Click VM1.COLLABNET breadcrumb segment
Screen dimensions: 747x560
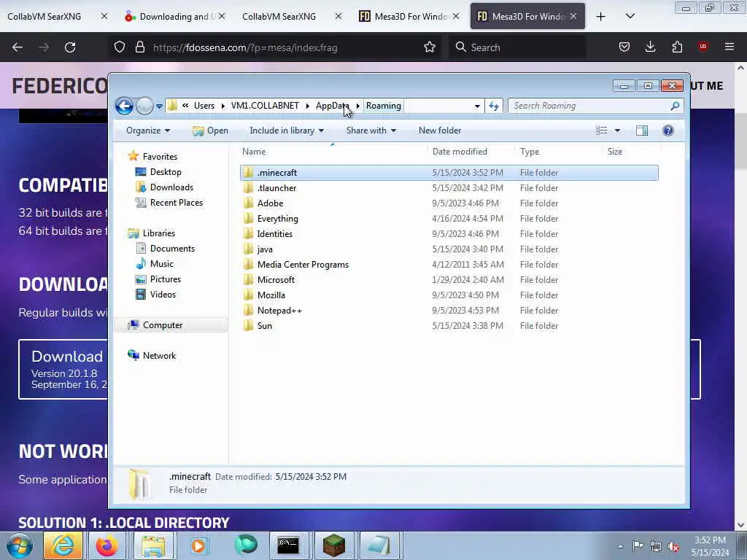point(265,106)
